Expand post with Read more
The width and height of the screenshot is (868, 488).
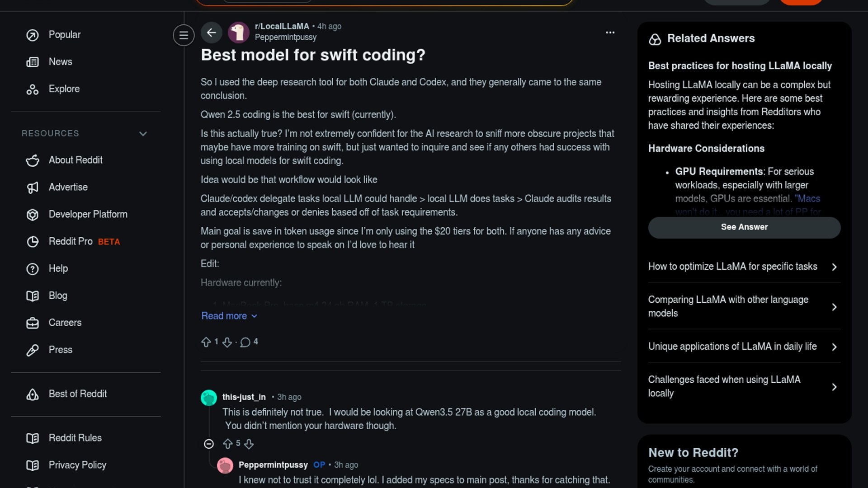pyautogui.click(x=229, y=316)
